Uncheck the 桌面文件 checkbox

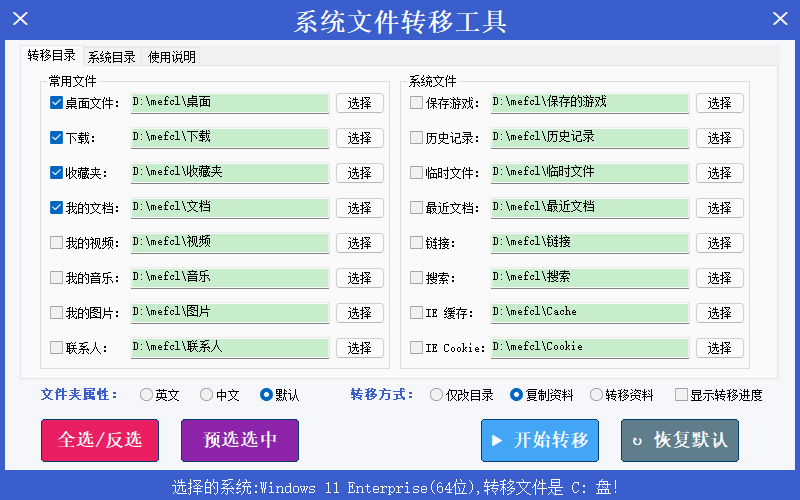click(x=57, y=103)
